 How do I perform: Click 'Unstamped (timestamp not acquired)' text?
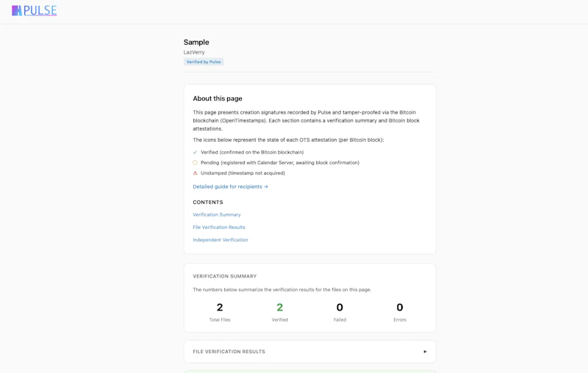point(243,173)
